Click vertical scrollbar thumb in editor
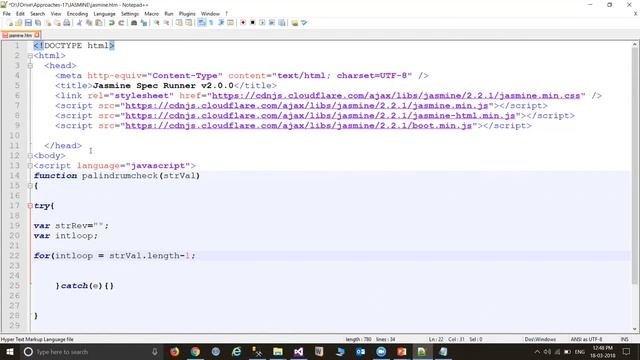 point(635,167)
